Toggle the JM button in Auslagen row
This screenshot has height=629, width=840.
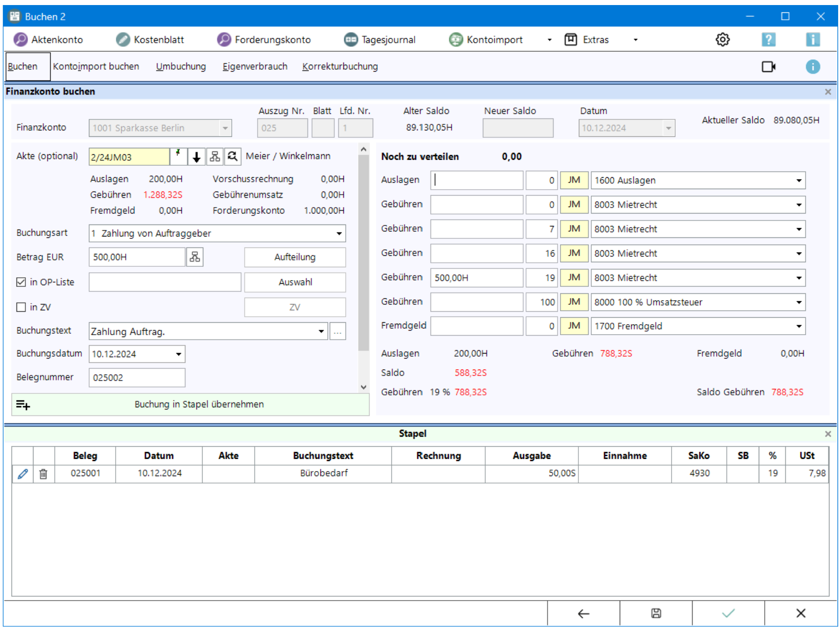(573, 180)
